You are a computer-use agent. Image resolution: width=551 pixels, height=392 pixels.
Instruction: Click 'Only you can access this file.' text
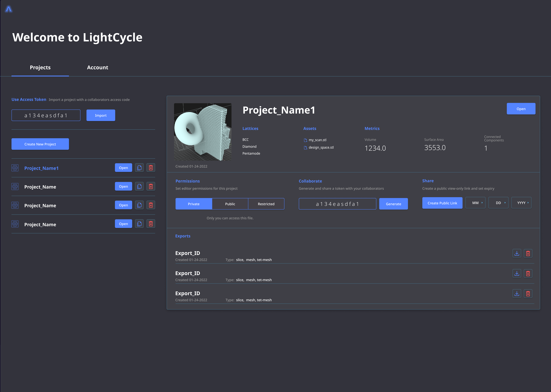230,218
